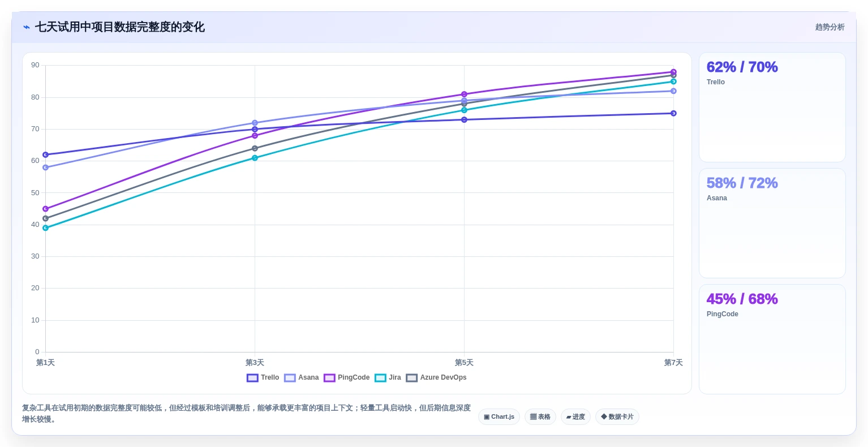Toggle the Jira legend swatch
Image resolution: width=868 pixels, height=447 pixels.
tap(380, 378)
